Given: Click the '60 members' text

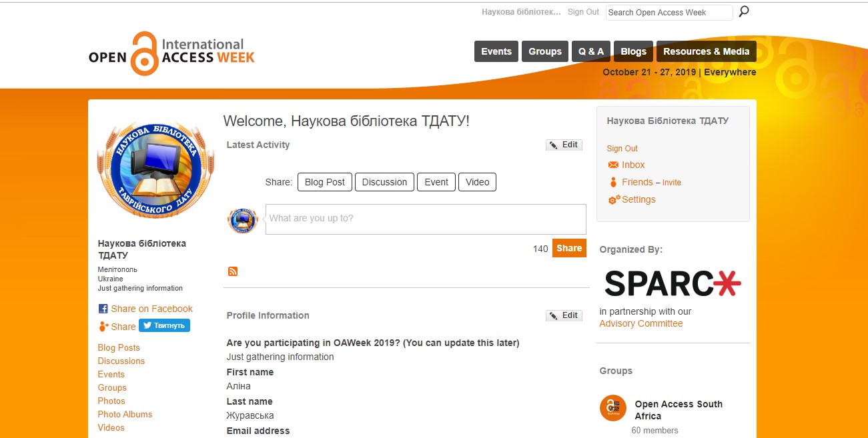Looking at the screenshot, I should (x=655, y=431).
